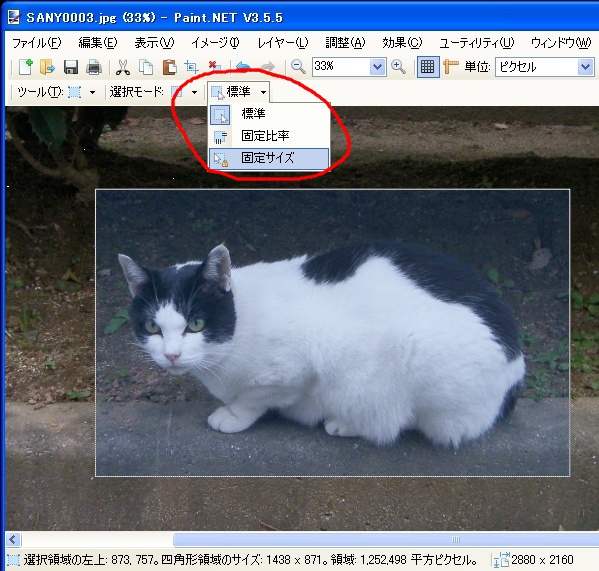Cut selection using the scissors icon
599x571 pixels.
click(123, 67)
